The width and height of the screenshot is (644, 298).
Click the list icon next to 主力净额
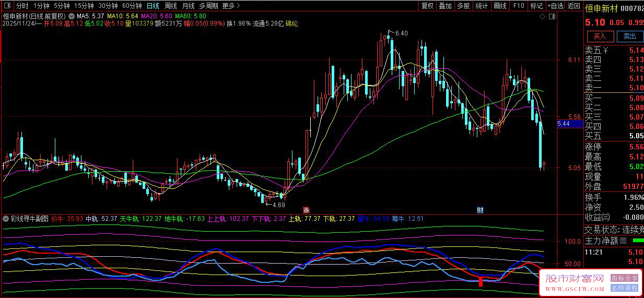(x=623, y=241)
